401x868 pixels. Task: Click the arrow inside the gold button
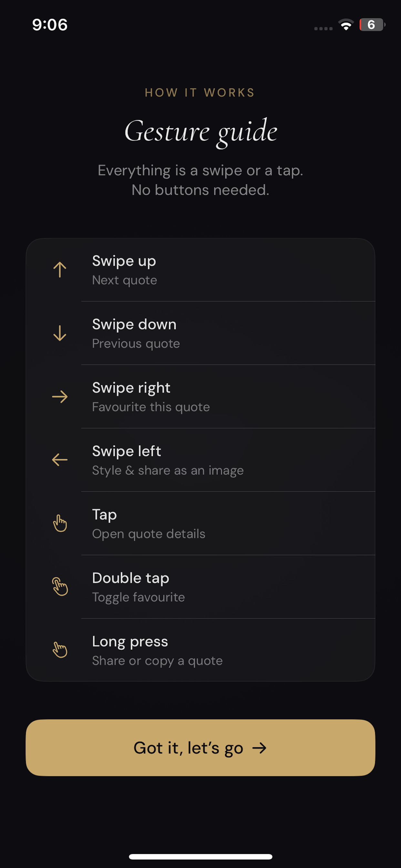pyautogui.click(x=260, y=748)
